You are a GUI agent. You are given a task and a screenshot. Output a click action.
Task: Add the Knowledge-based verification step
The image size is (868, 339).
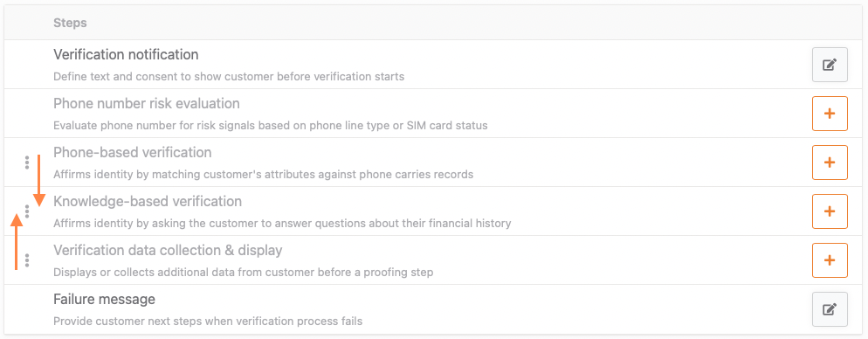[x=830, y=211]
